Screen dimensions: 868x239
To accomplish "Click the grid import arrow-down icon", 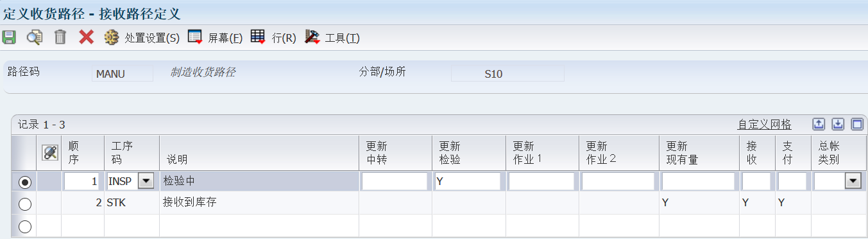I will tap(838, 124).
